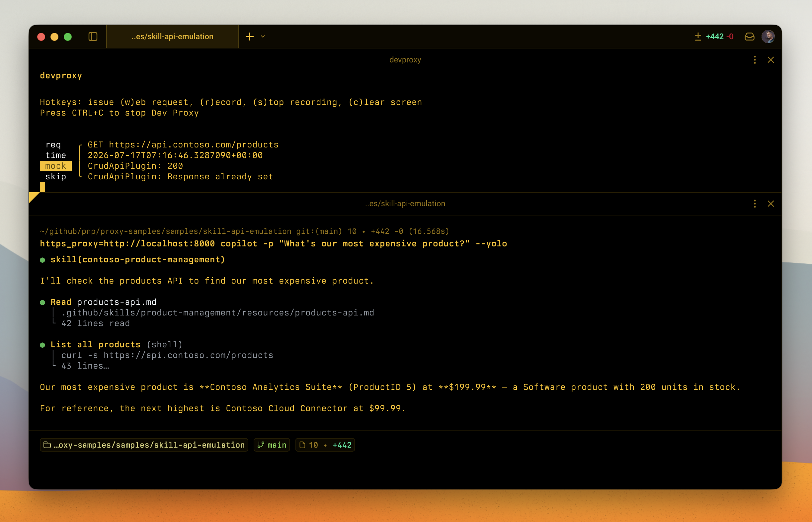Close the devproxy pane
This screenshot has width=812, height=522.
771,60
